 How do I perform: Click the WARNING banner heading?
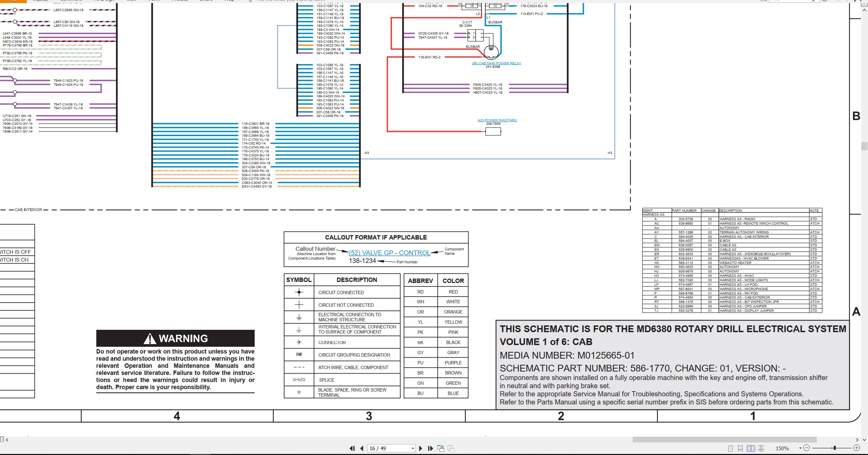[175, 338]
